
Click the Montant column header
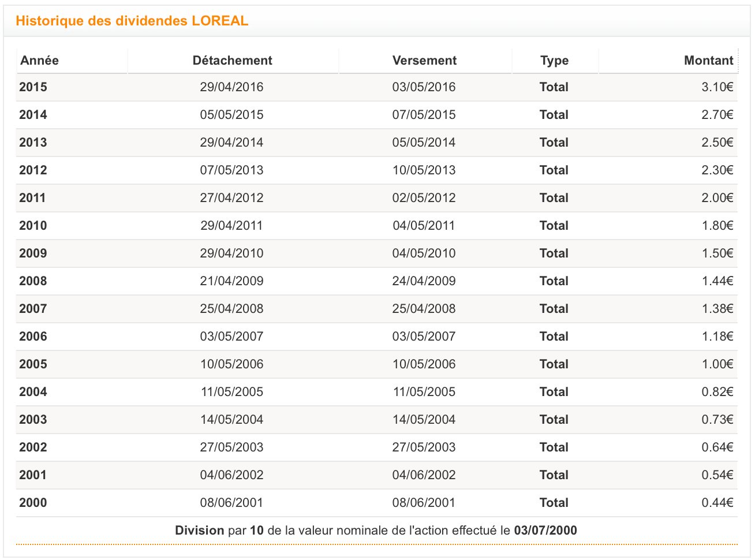coord(708,61)
